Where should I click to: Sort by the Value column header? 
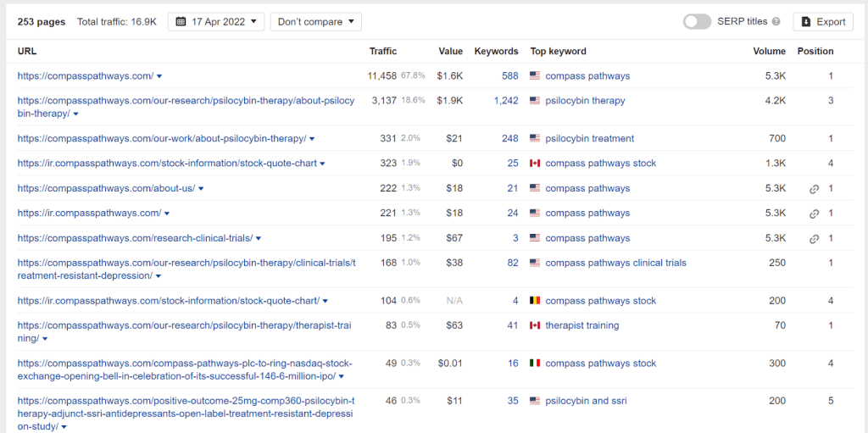coord(451,51)
